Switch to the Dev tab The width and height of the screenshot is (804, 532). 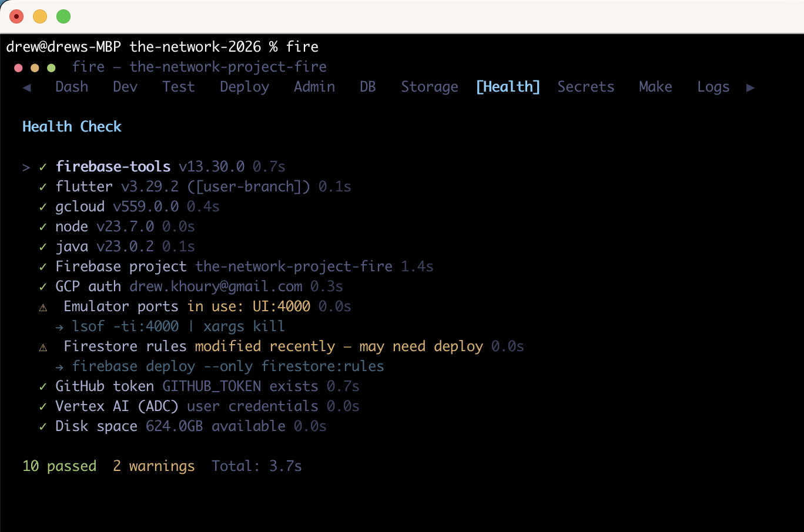125,87
